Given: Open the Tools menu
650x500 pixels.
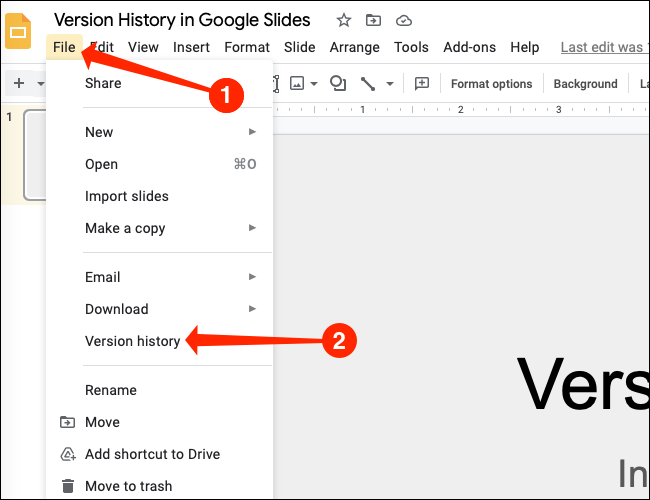Looking at the screenshot, I should (x=411, y=47).
